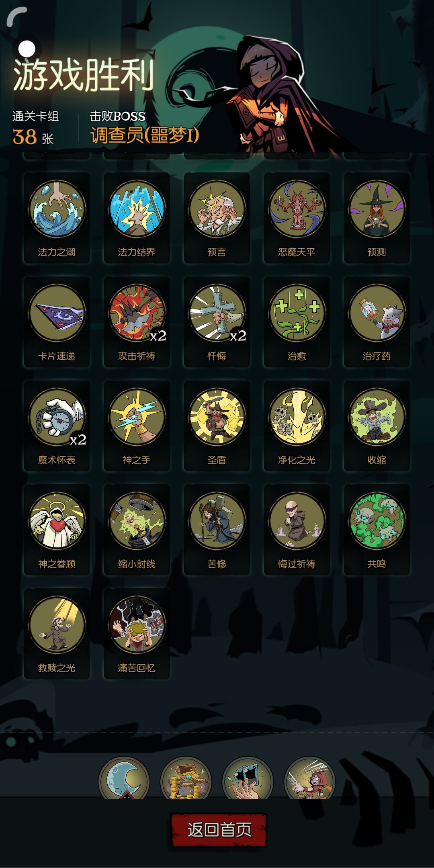Viewport: 434px width, 868px height.
Task: Select the 攻击祈祷 x2 card
Action: point(137,322)
